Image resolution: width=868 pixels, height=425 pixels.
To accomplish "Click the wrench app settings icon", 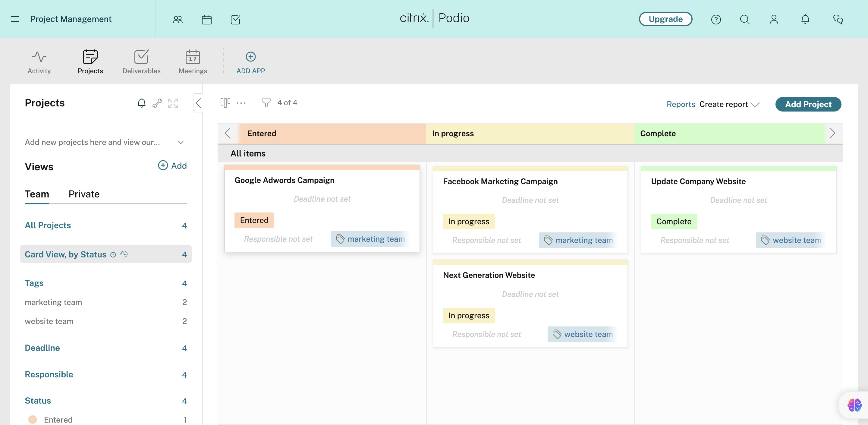I will 157,103.
